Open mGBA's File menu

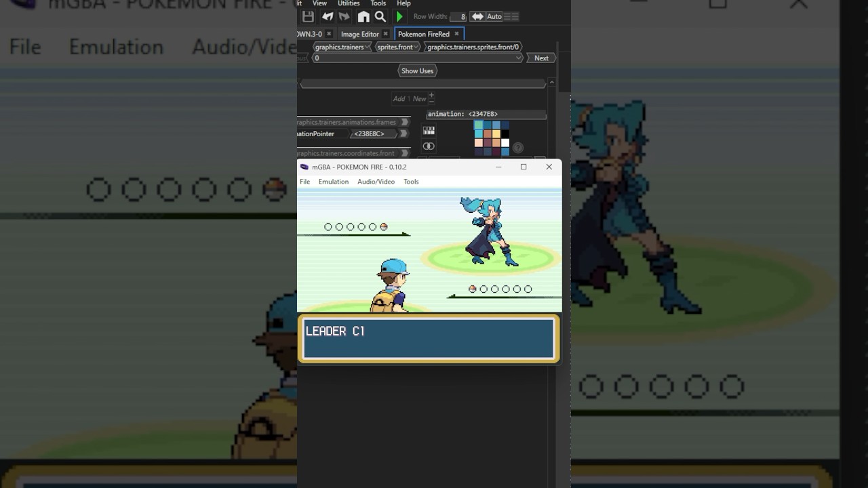[305, 182]
